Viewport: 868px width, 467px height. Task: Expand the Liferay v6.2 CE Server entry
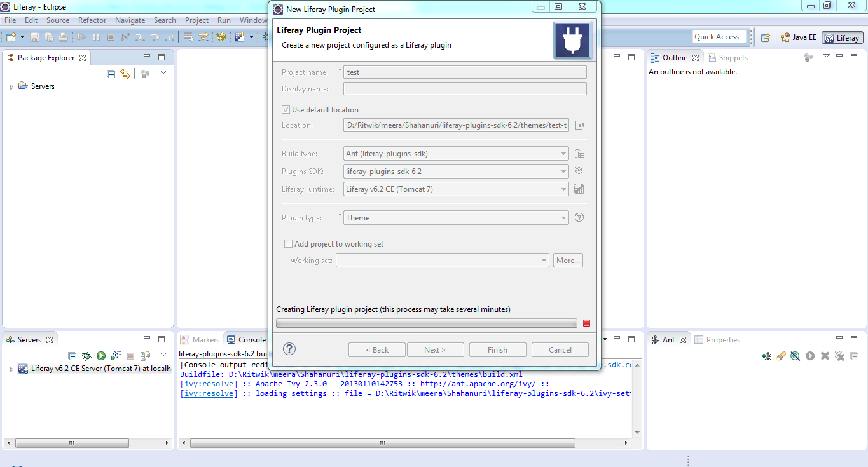(x=11, y=369)
